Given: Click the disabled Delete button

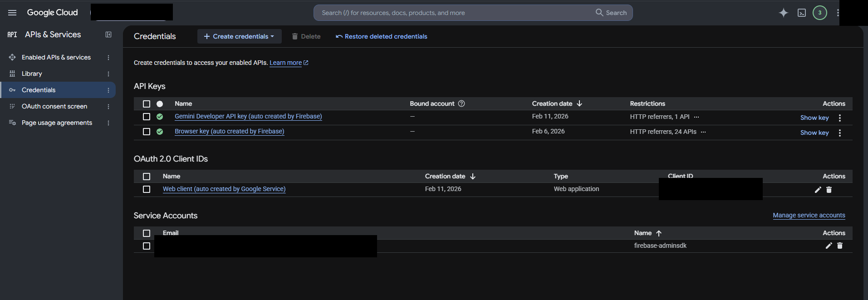Looking at the screenshot, I should (x=306, y=36).
